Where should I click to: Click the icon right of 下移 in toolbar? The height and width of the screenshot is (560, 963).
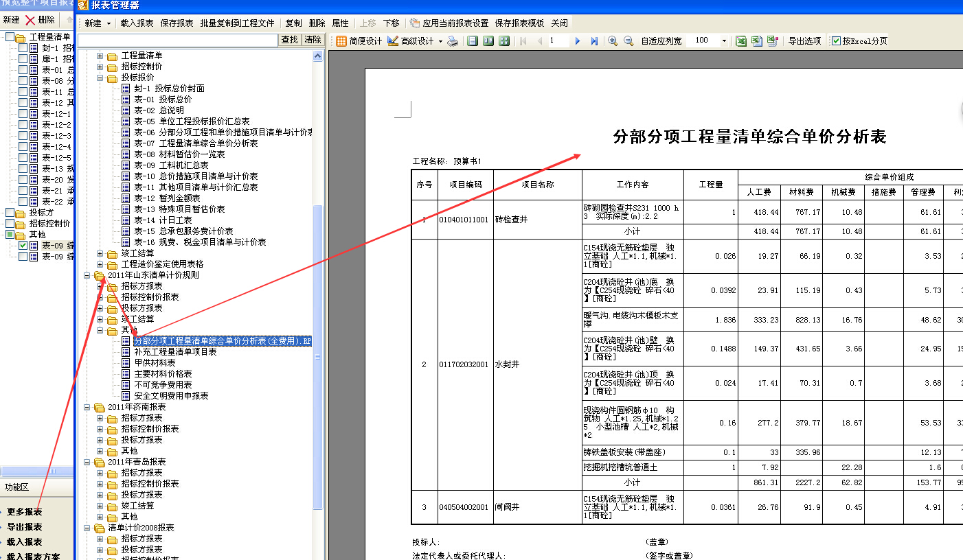click(x=414, y=23)
